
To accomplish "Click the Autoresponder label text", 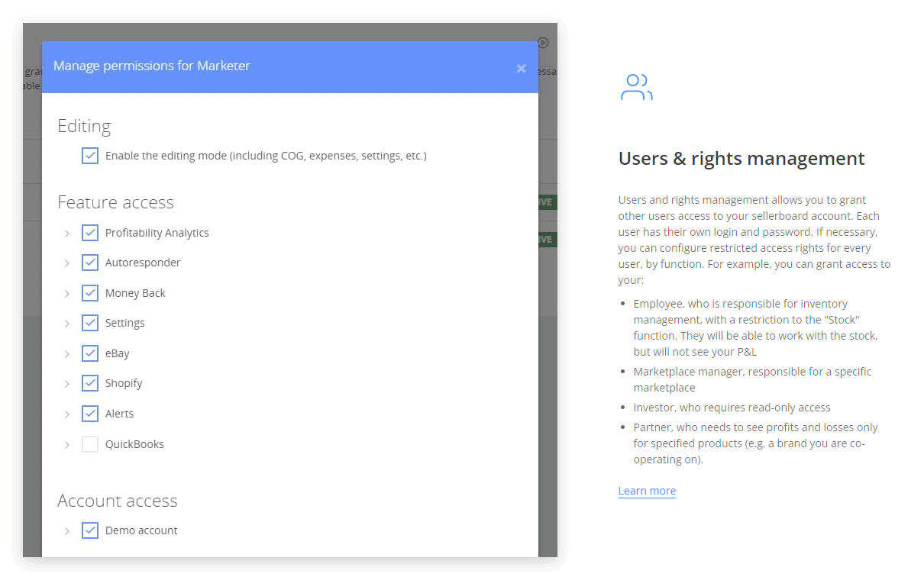I will 143,263.
